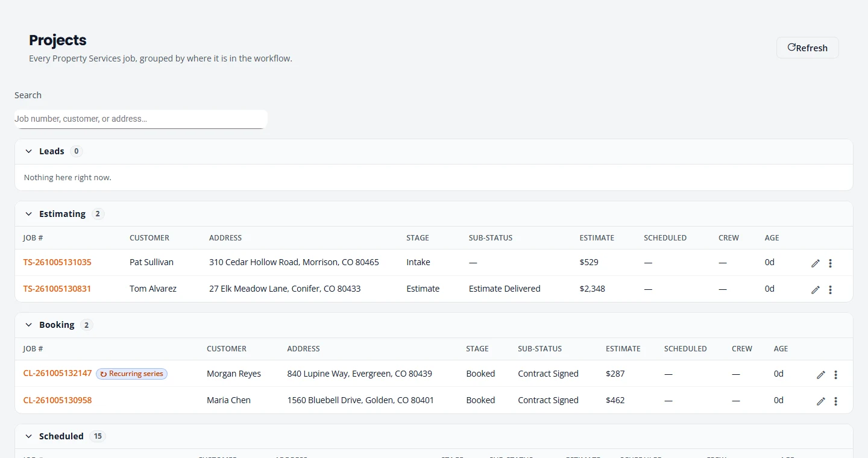The width and height of the screenshot is (868, 458).
Task: Open more actions menu for Tom Alvarez's job
Action: coord(830,290)
